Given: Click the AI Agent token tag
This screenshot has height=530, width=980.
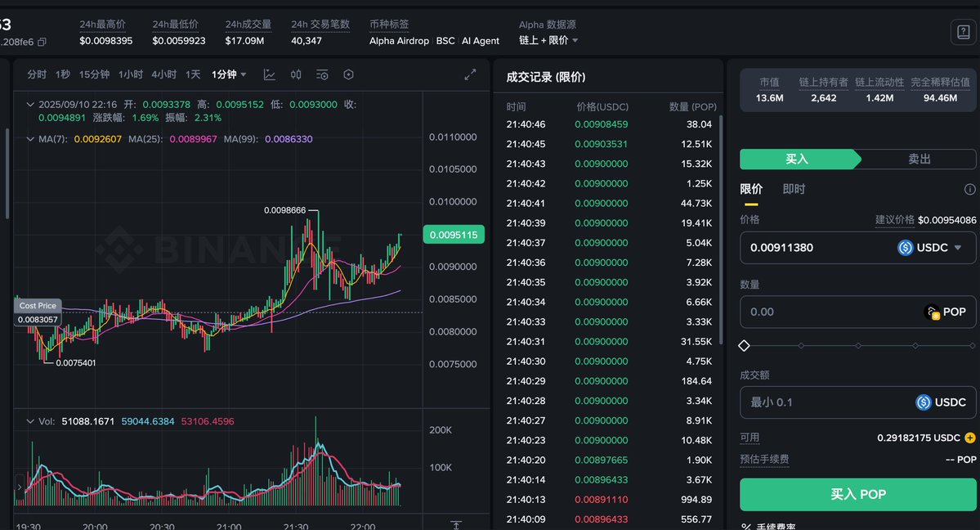Looking at the screenshot, I should click(x=481, y=41).
